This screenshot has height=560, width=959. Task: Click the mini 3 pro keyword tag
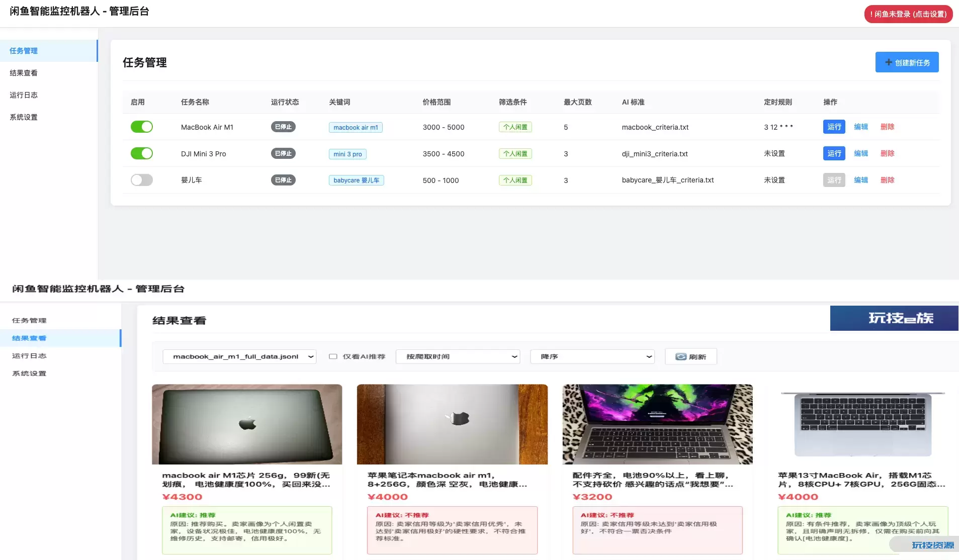pyautogui.click(x=347, y=154)
